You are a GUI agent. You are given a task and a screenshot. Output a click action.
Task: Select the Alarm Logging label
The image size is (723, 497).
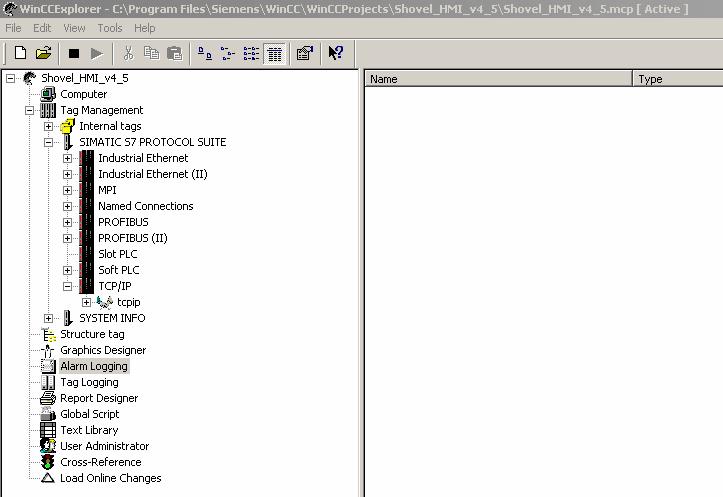coord(94,366)
